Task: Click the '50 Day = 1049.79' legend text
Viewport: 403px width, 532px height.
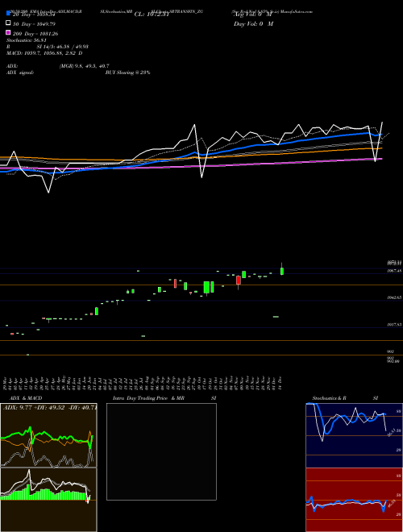Action: 35,24
